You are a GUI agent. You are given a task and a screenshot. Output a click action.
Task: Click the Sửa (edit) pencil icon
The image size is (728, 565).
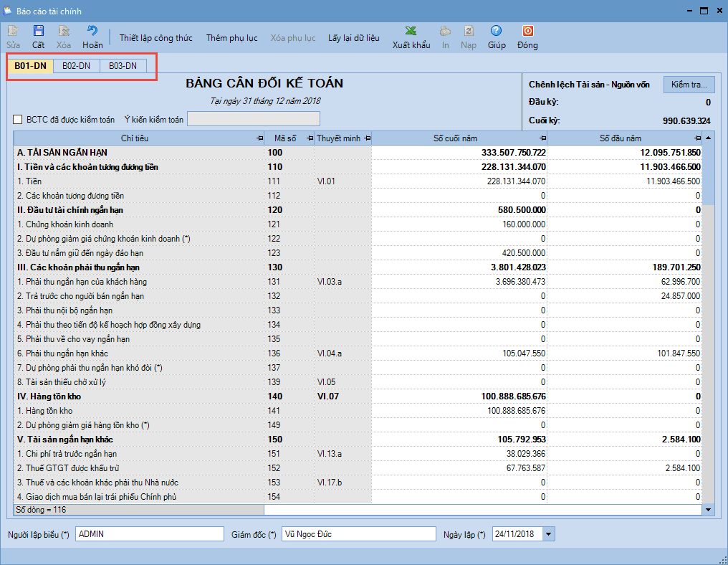pos(14,31)
